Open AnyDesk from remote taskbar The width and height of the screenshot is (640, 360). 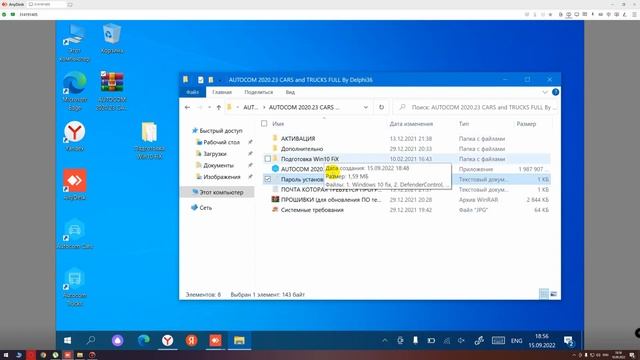point(216,340)
